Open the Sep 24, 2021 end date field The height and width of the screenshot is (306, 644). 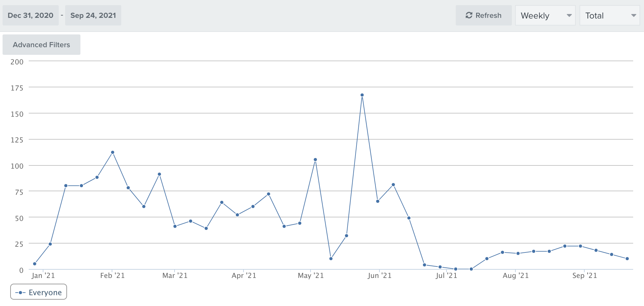pos(93,15)
